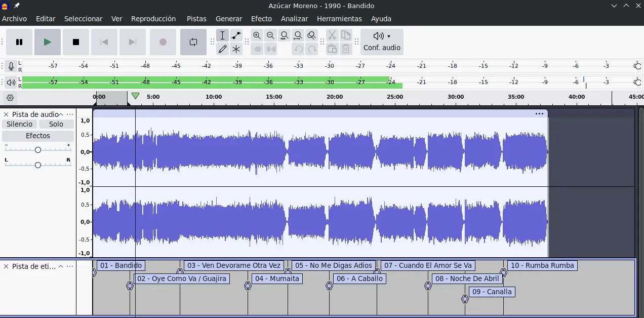The image size is (644, 318).
Task: Select label 02 - Oye Como Va / Guajira
Action: click(182, 279)
